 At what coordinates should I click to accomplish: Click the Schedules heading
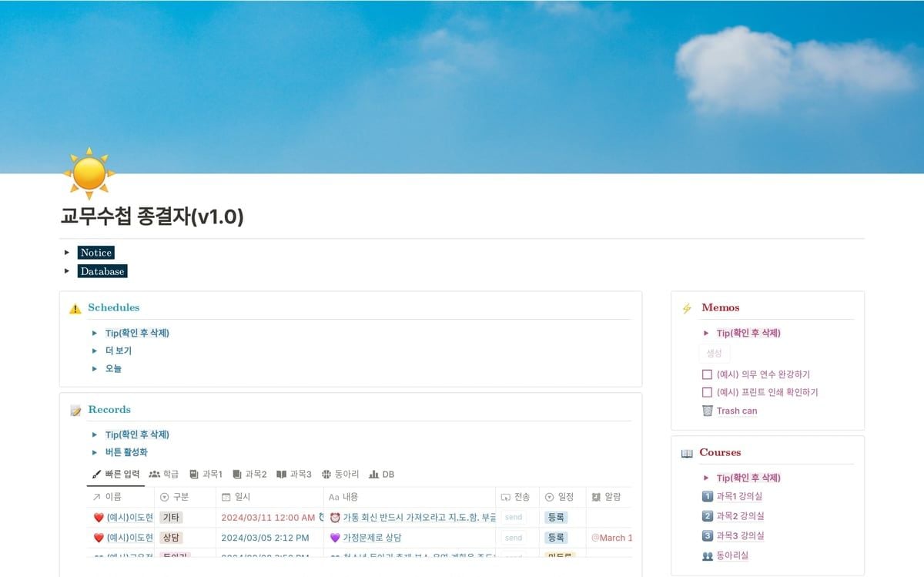(x=113, y=307)
